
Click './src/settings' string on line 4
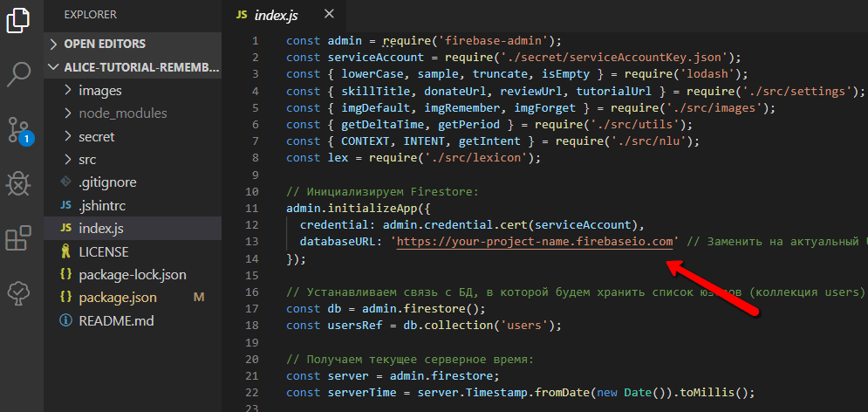point(796,91)
